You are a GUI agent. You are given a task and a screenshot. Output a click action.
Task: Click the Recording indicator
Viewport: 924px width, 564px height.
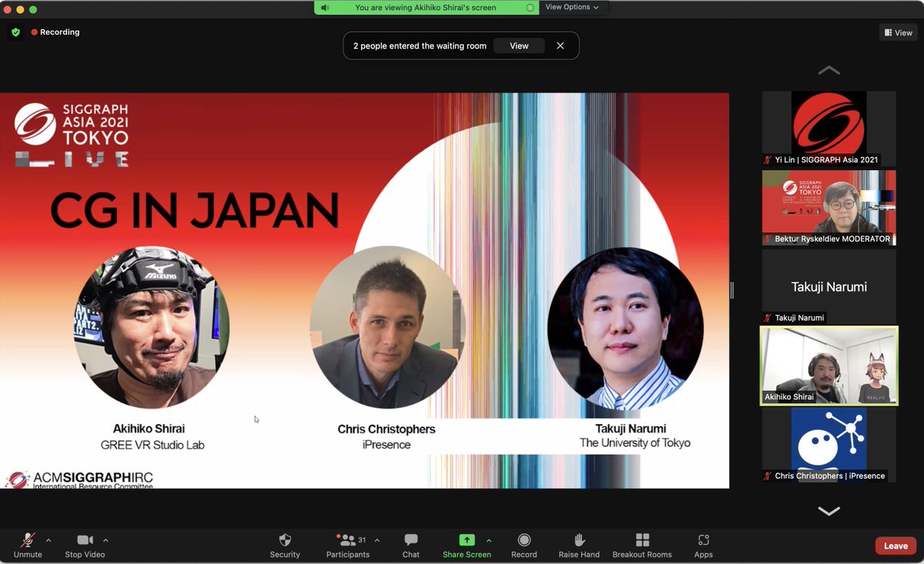click(x=55, y=32)
